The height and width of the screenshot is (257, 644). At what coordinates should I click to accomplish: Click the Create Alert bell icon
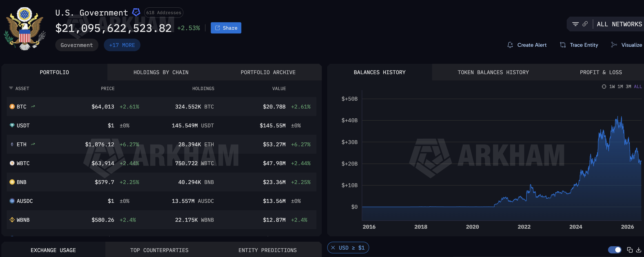(x=510, y=45)
